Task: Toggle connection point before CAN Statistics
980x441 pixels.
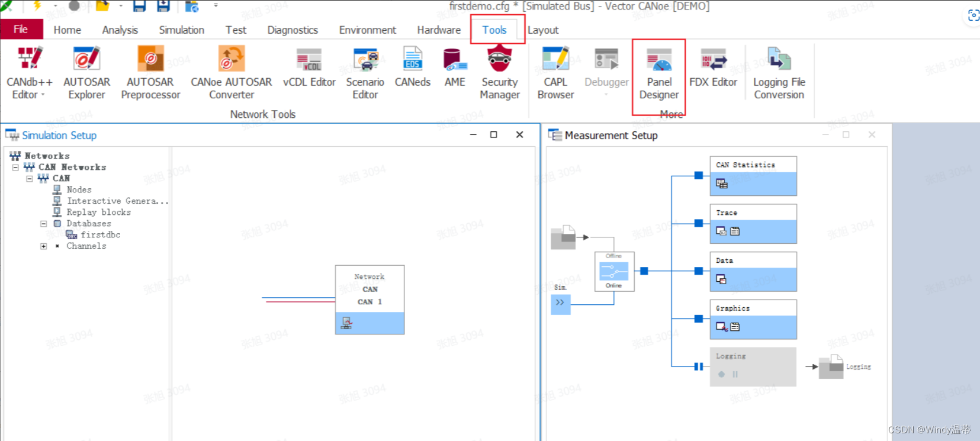Action: [x=699, y=175]
